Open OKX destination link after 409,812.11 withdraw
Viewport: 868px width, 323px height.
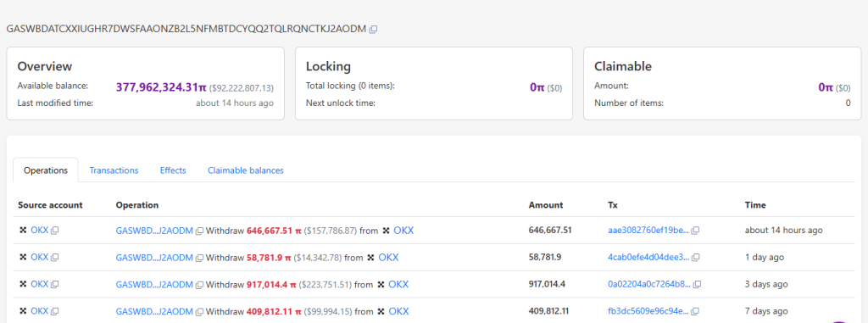pos(398,311)
